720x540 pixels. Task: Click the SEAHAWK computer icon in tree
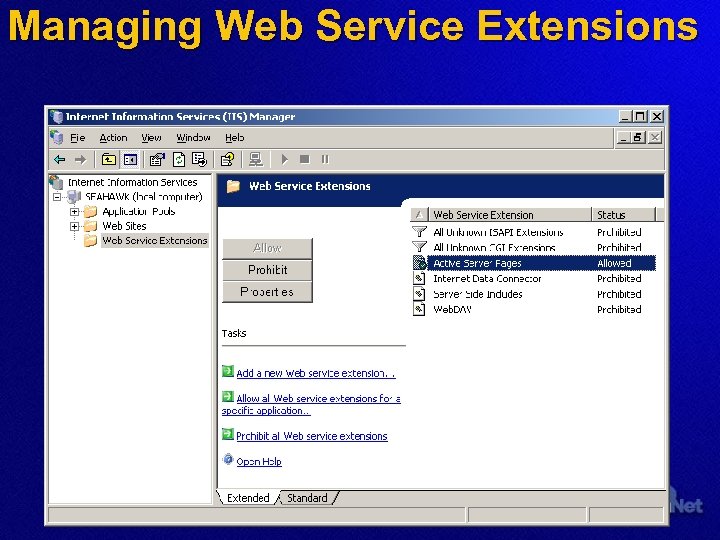[74, 197]
